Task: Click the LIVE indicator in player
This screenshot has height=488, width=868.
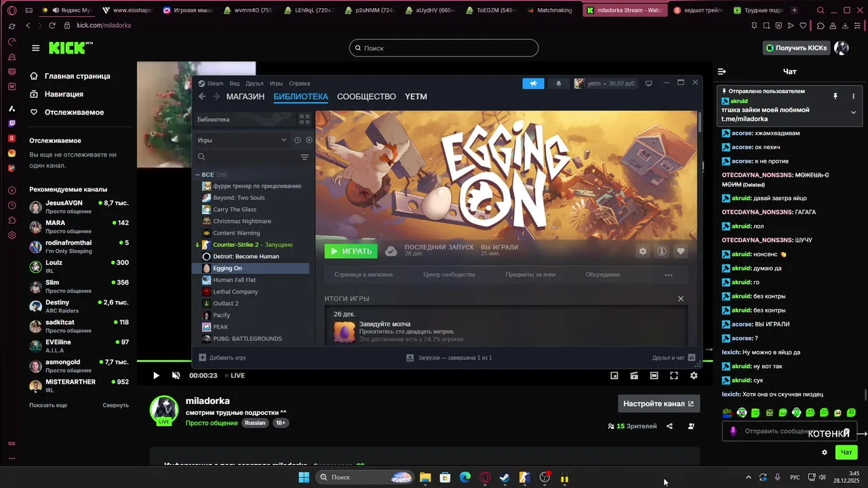Action: 235,375
